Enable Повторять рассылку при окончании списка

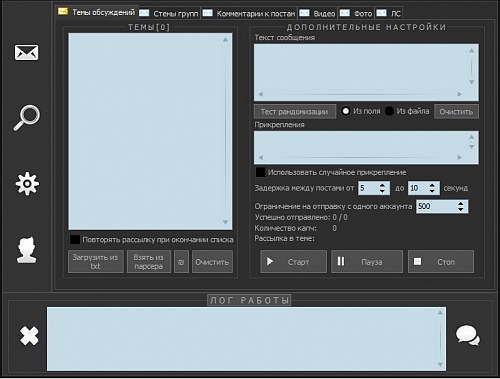coord(75,239)
